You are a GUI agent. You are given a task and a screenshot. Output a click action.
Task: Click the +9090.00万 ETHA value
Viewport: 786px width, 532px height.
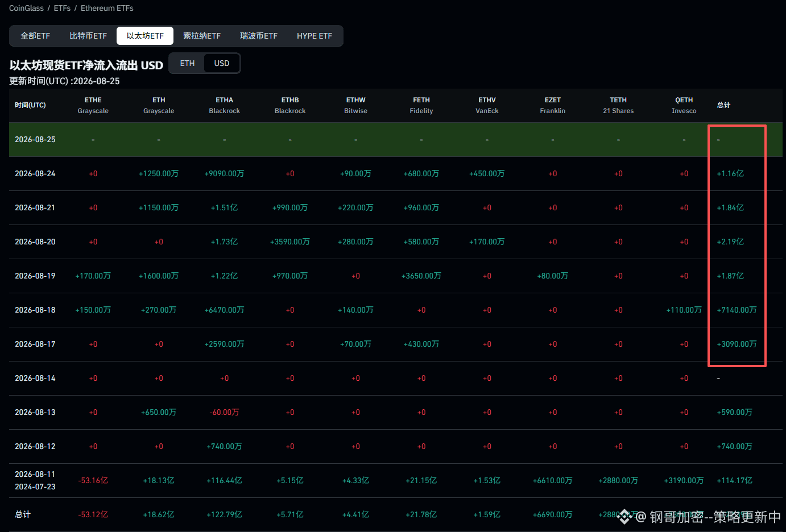point(225,173)
